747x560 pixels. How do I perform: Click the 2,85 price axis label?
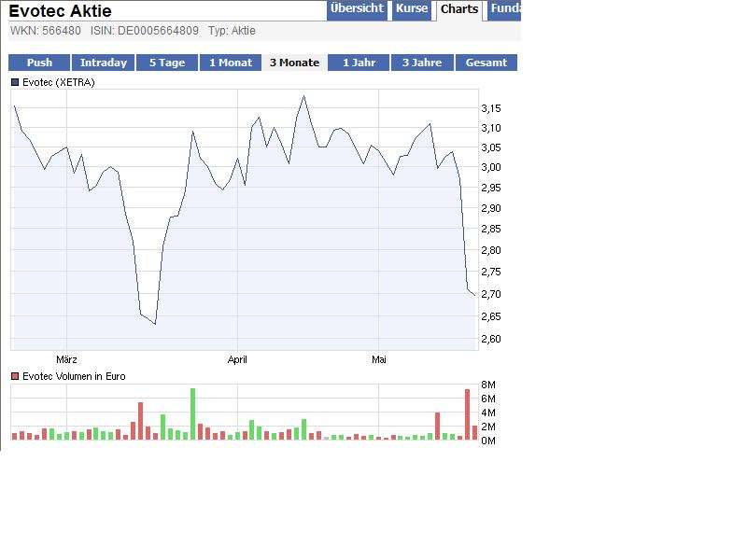491,229
